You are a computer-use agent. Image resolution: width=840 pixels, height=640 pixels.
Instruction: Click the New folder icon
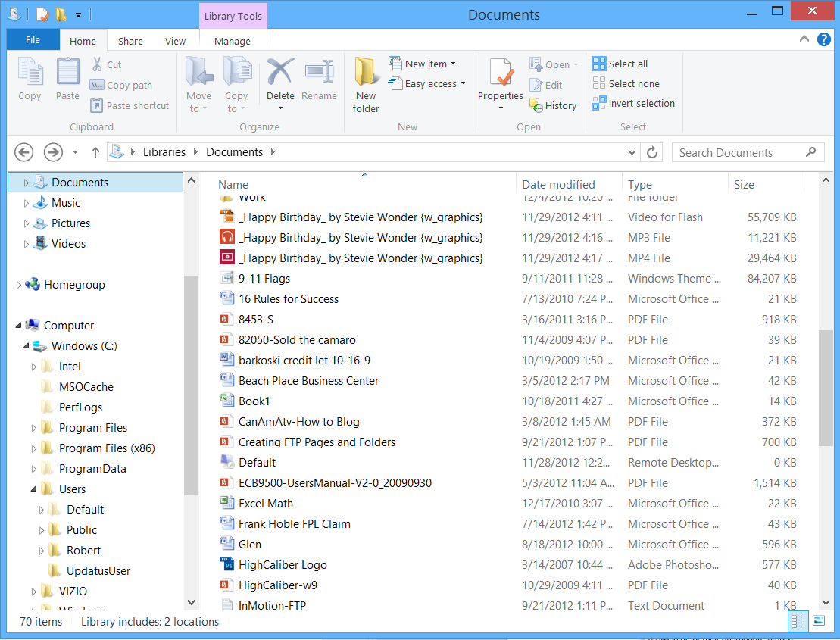pyautogui.click(x=366, y=73)
